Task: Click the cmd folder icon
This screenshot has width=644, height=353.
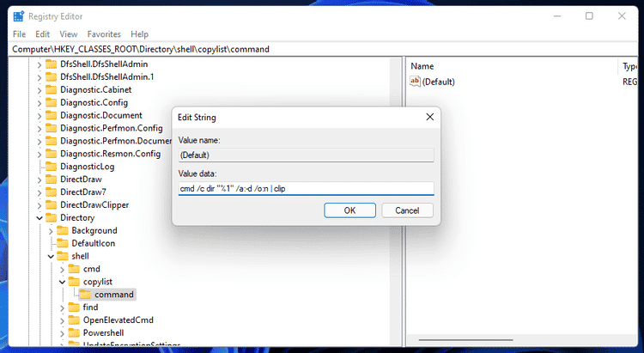Action: 74,269
